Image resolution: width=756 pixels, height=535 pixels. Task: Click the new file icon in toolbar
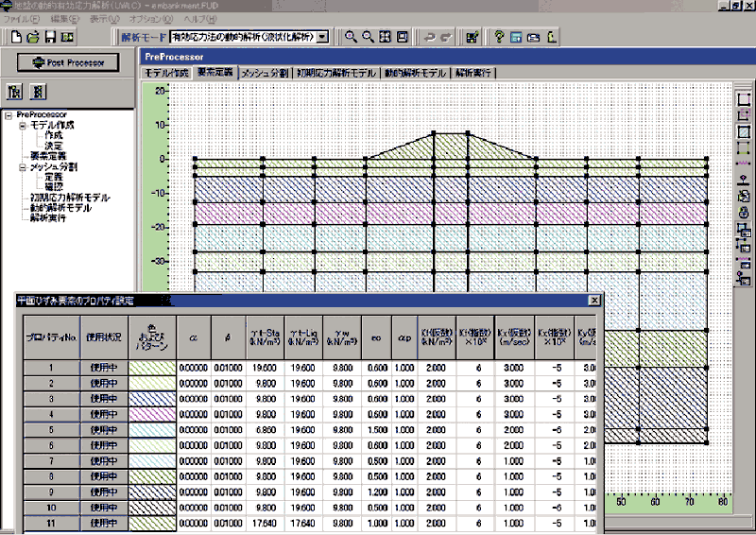(17, 38)
